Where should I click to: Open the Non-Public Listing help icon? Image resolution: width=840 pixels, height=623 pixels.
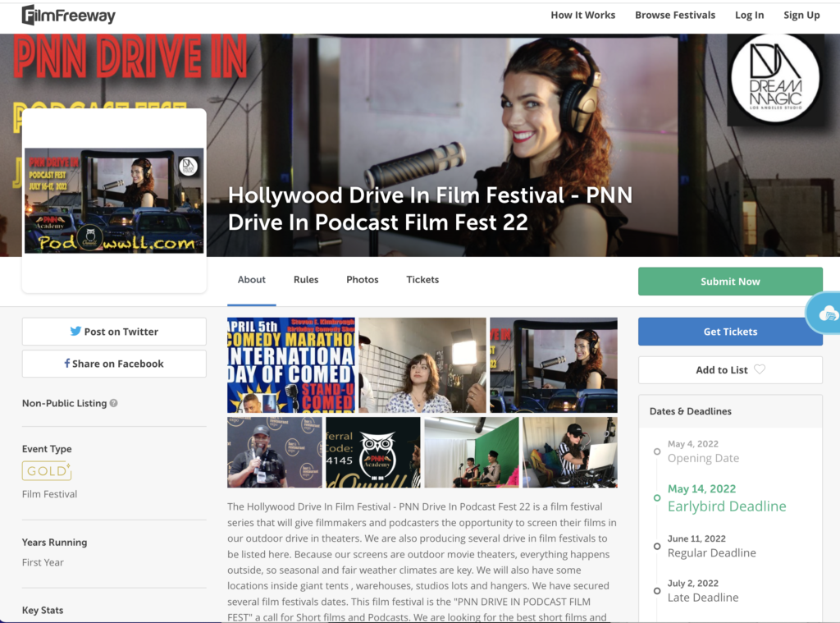point(113,403)
